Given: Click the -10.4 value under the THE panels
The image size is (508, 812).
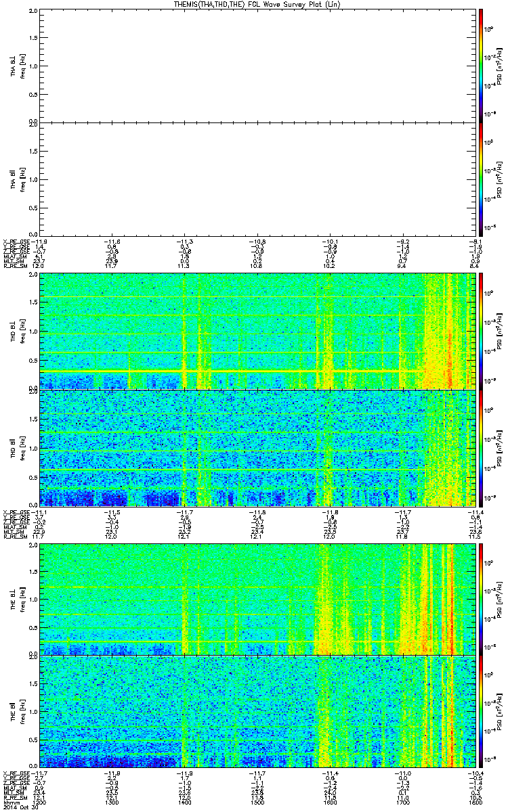Looking at the screenshot, I should pyautogui.click(x=475, y=773).
